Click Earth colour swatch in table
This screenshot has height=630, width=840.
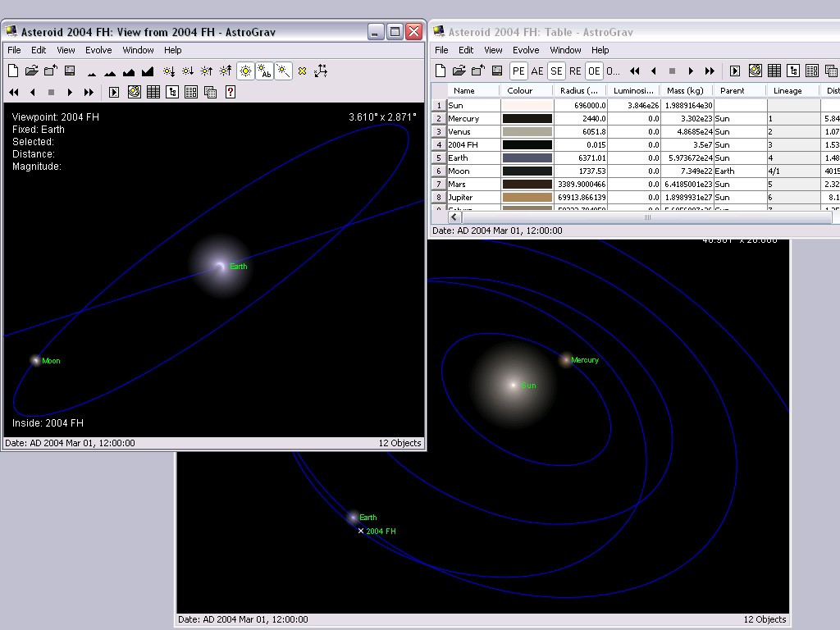click(x=527, y=157)
